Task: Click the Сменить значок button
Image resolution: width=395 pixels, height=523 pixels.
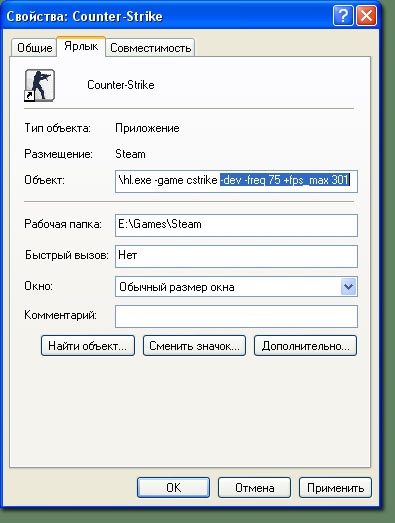Action: pos(194,346)
